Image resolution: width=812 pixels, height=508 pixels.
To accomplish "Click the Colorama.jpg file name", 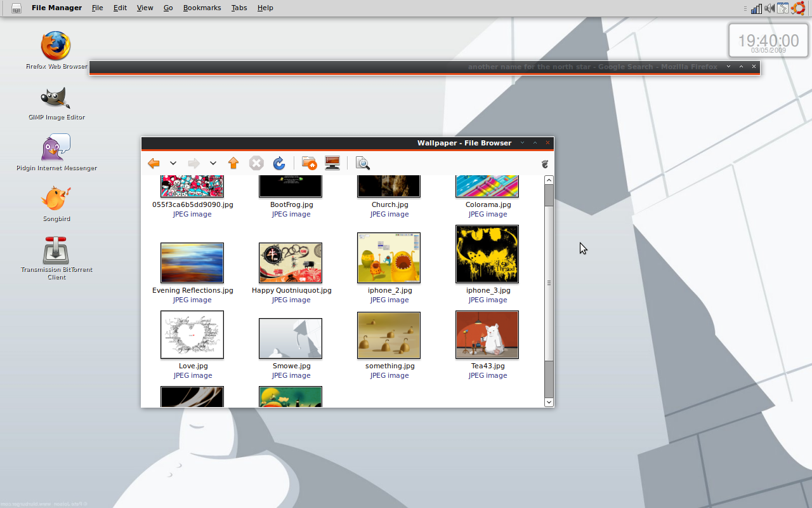I will (488, 205).
